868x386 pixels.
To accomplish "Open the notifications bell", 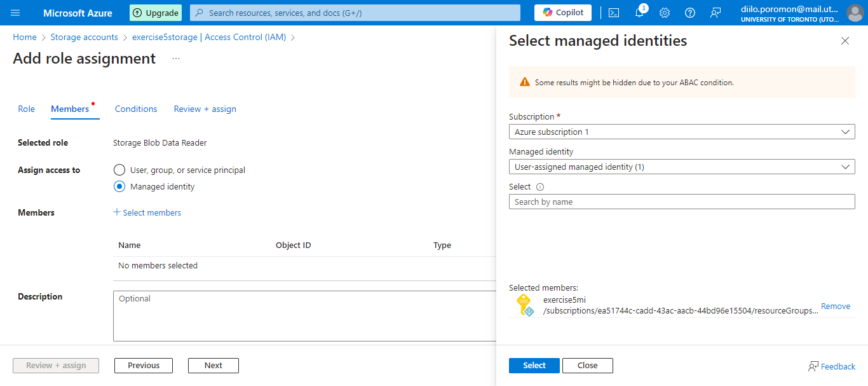I will [639, 12].
